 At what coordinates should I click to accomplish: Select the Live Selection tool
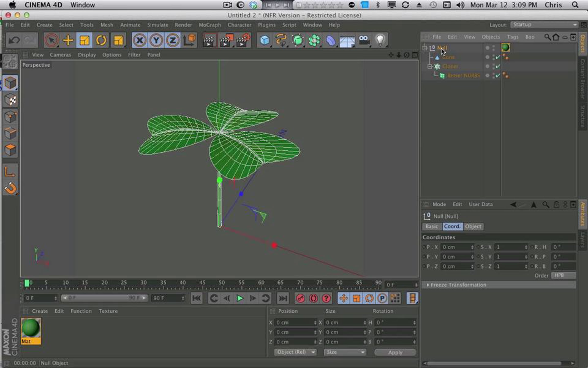click(x=51, y=40)
